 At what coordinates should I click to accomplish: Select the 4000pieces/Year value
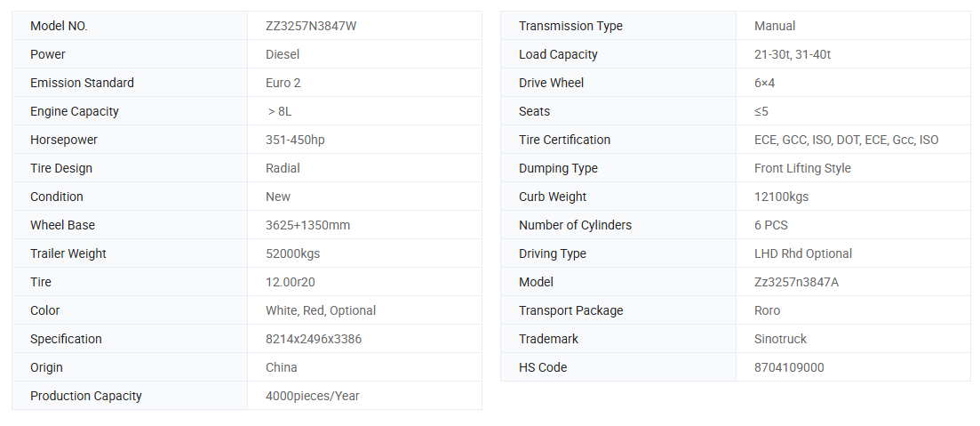point(313,396)
